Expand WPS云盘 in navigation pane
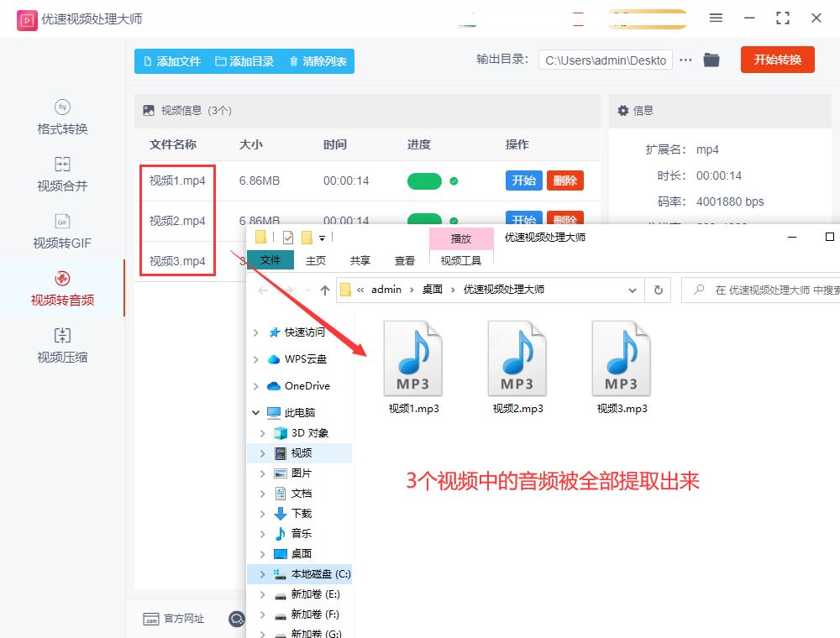Screen dimensions: 840x638 coord(256,359)
